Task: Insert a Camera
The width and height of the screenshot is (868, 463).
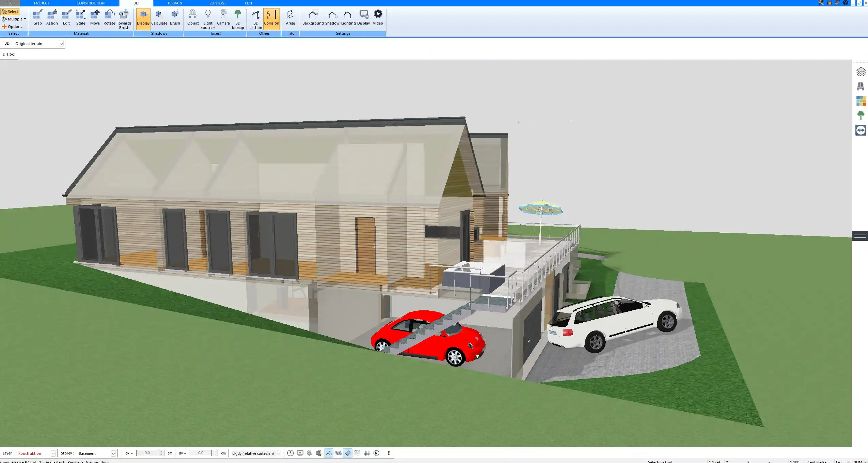Action: [223, 18]
